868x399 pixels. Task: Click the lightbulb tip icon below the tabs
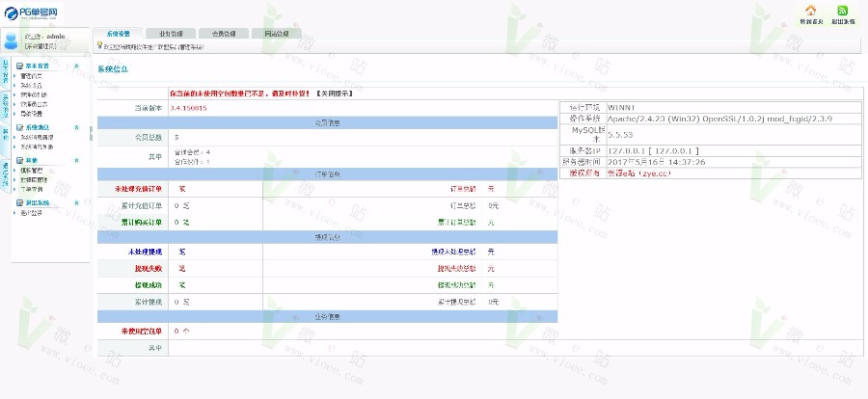pyautogui.click(x=99, y=46)
